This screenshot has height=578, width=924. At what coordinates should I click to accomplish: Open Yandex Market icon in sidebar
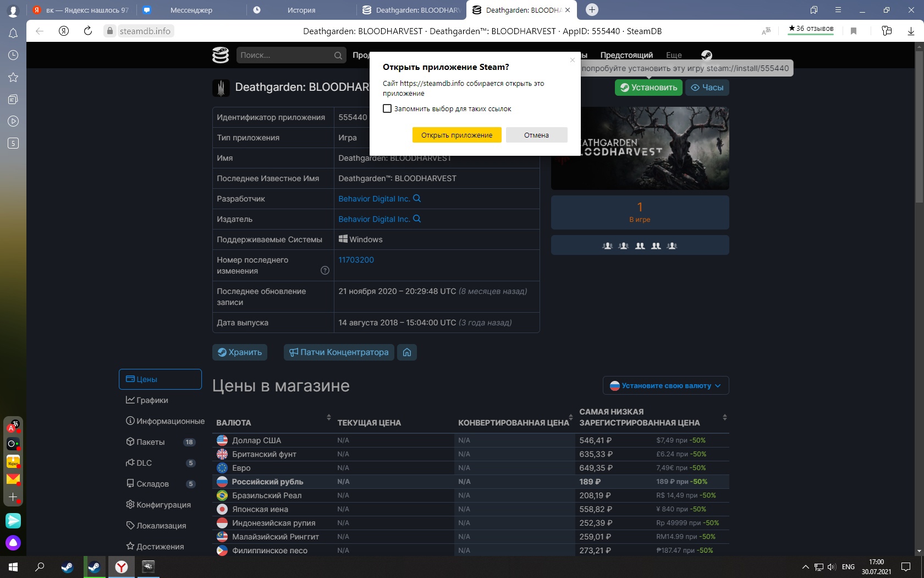point(13,461)
